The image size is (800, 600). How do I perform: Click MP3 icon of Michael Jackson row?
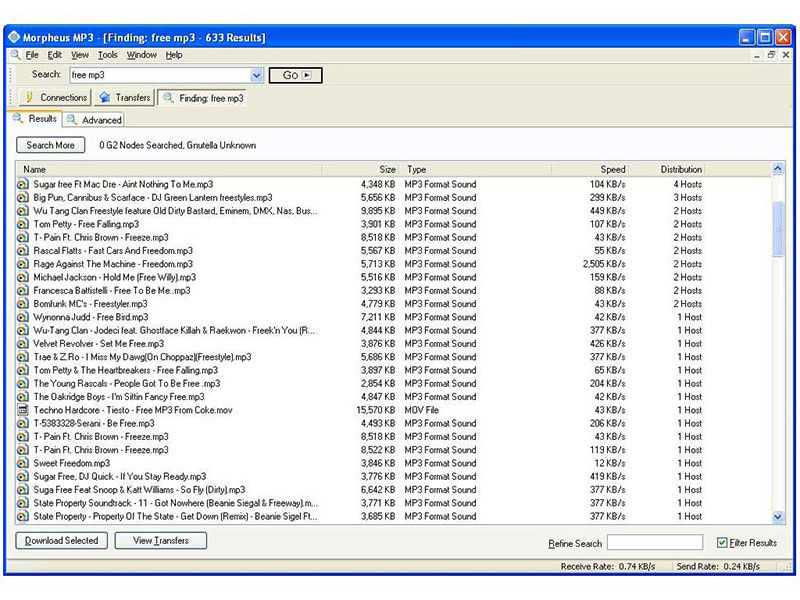22,277
